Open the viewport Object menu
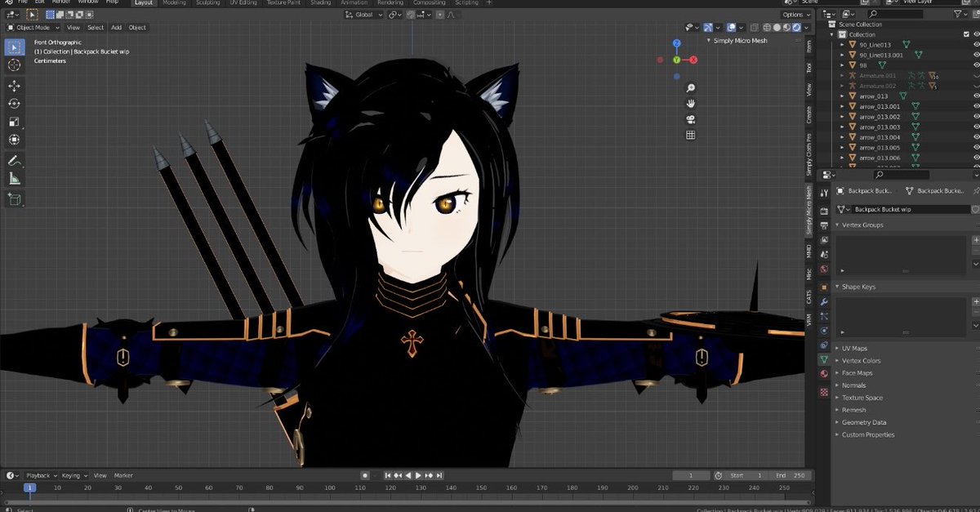The height and width of the screenshot is (512, 980). click(137, 27)
